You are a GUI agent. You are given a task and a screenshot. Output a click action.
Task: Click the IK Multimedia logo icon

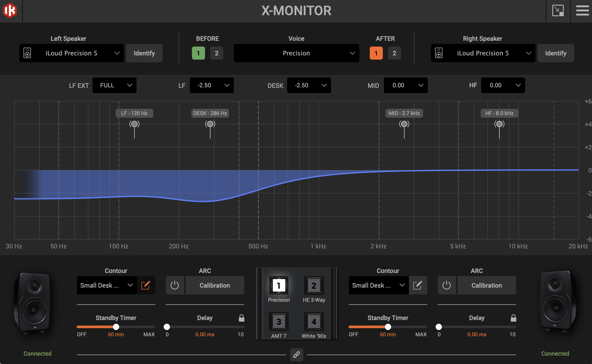click(x=10, y=11)
